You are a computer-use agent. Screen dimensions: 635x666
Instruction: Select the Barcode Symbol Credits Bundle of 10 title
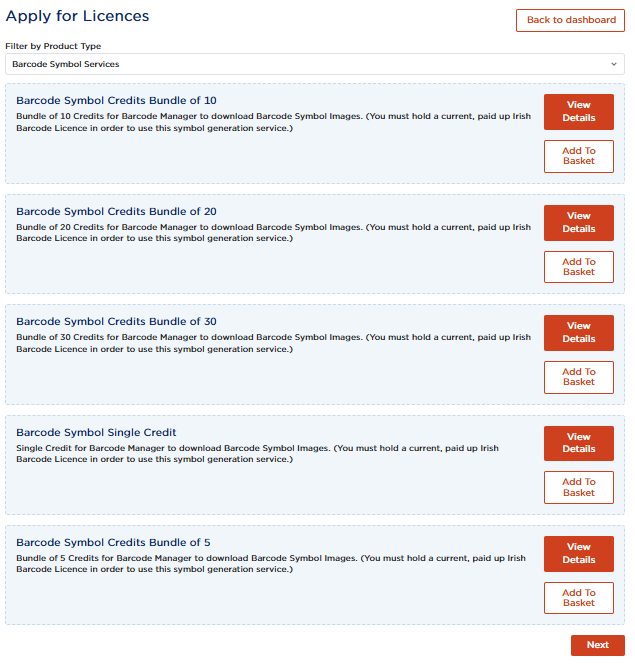pos(116,101)
